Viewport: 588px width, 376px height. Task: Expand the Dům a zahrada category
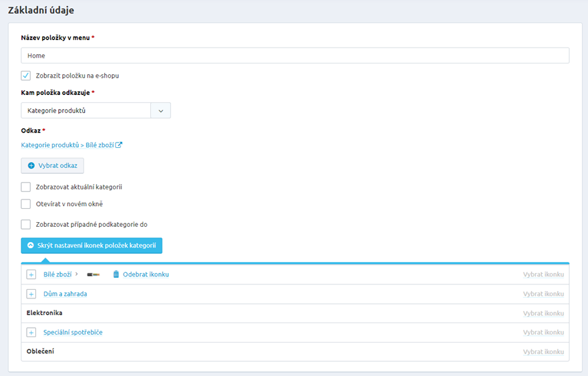click(x=31, y=294)
